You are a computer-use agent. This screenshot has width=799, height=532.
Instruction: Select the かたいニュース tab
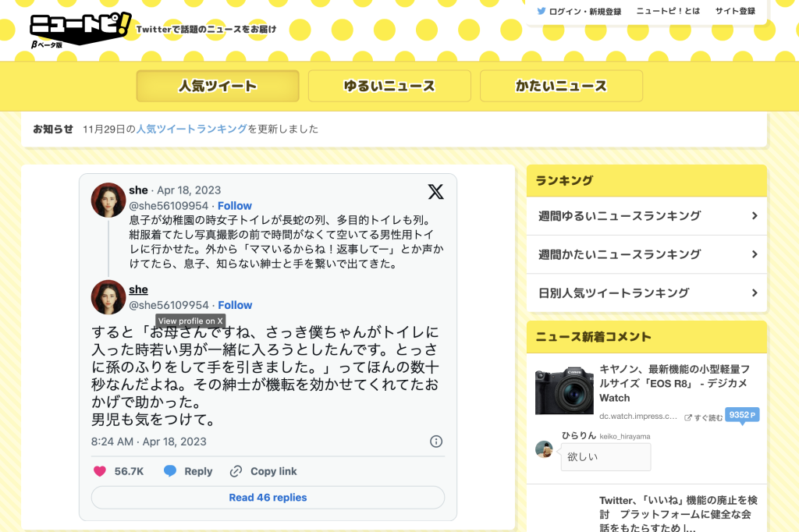click(x=561, y=86)
